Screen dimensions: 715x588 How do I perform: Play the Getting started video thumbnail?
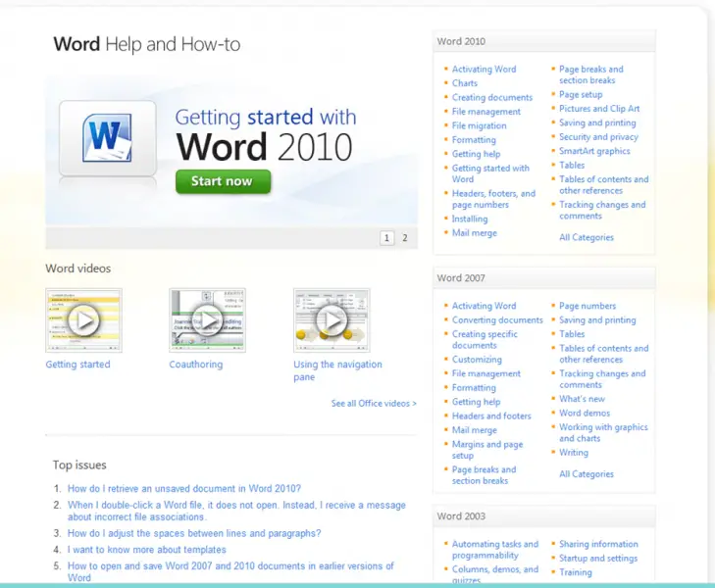point(84,320)
